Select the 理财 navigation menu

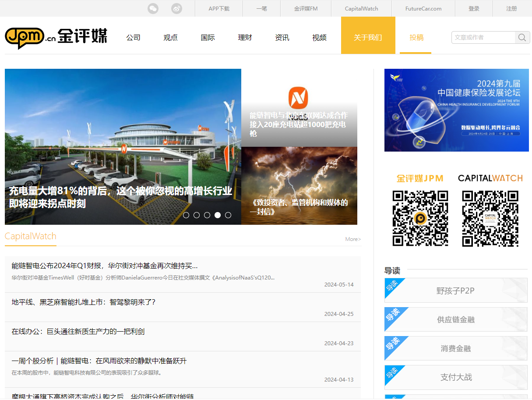(245, 38)
